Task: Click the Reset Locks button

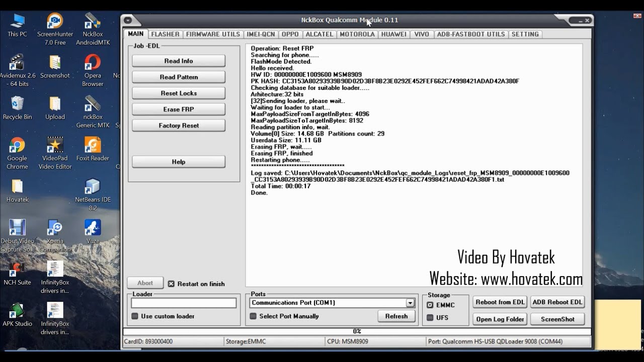Action: tap(179, 93)
